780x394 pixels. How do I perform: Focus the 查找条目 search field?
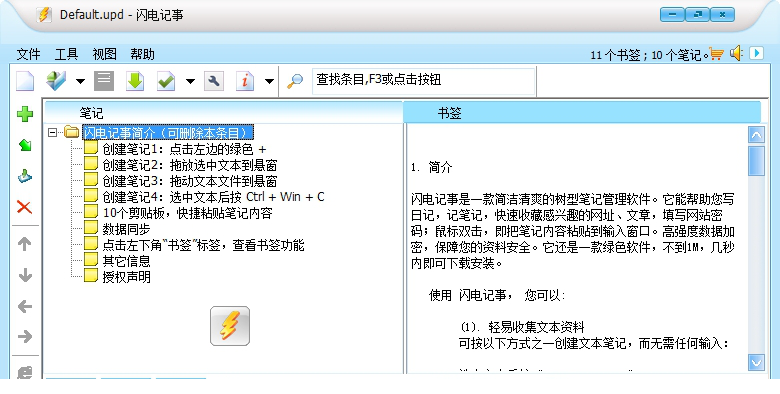coord(424,81)
